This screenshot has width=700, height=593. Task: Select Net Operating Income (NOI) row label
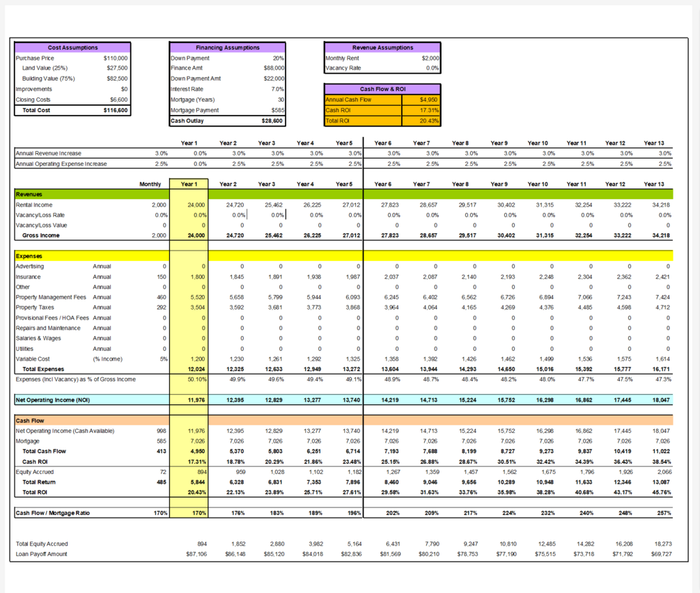[x=53, y=400]
